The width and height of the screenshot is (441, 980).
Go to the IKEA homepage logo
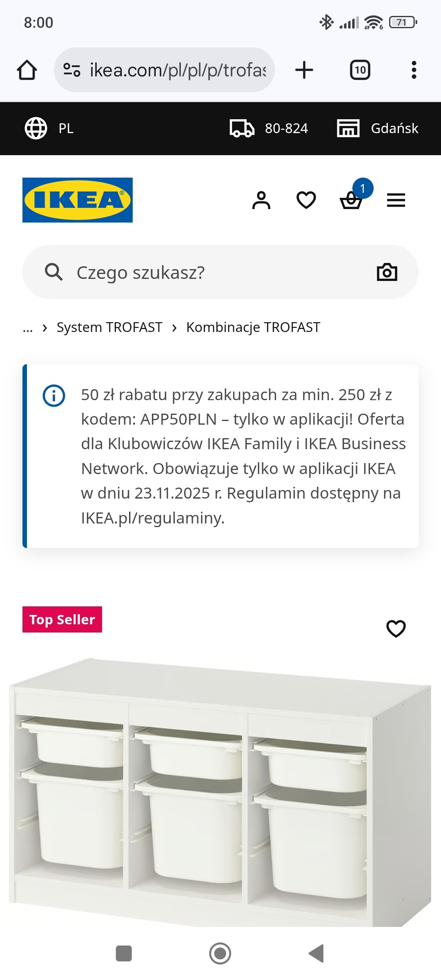tap(78, 200)
